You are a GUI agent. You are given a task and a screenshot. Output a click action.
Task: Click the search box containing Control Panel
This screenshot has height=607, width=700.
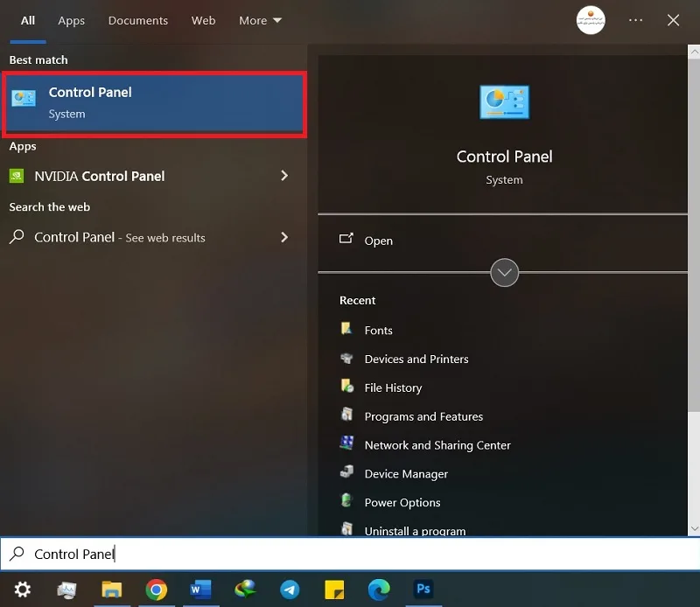[x=350, y=554]
